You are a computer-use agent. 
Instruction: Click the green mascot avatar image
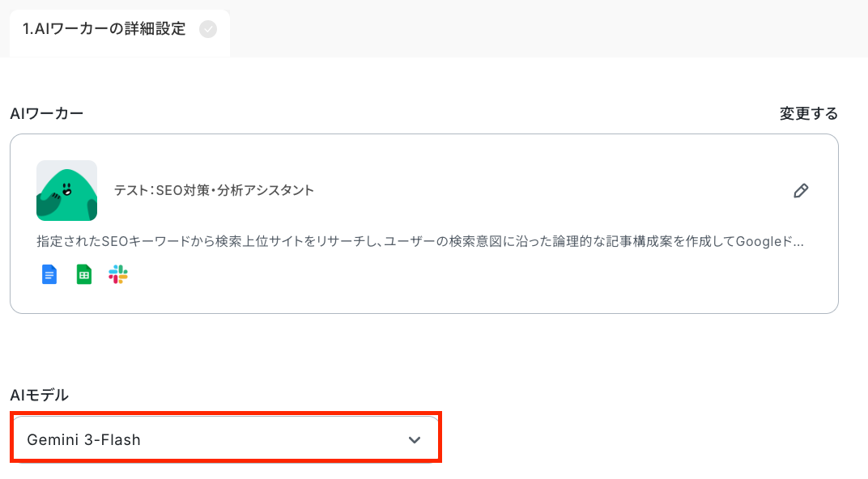pyautogui.click(x=67, y=190)
